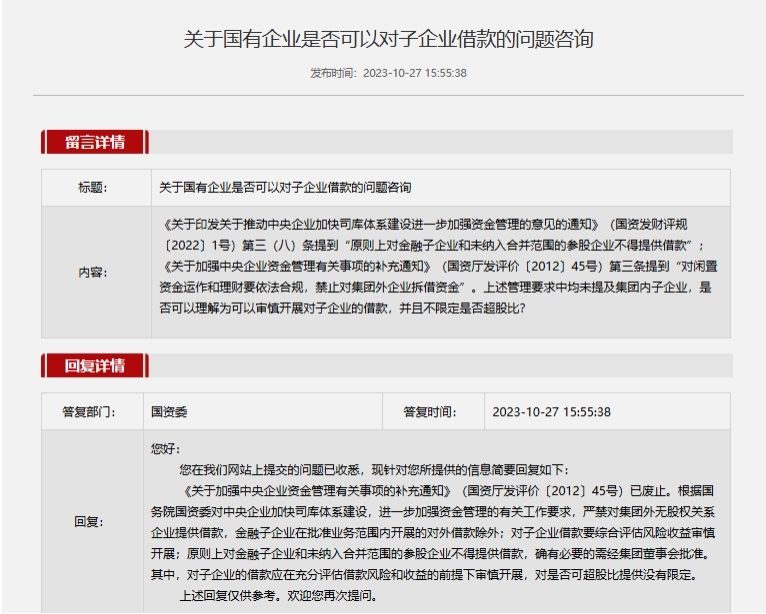The image size is (766, 614).
Task: Click the greeting 您好: in the reply
Action: (166, 448)
